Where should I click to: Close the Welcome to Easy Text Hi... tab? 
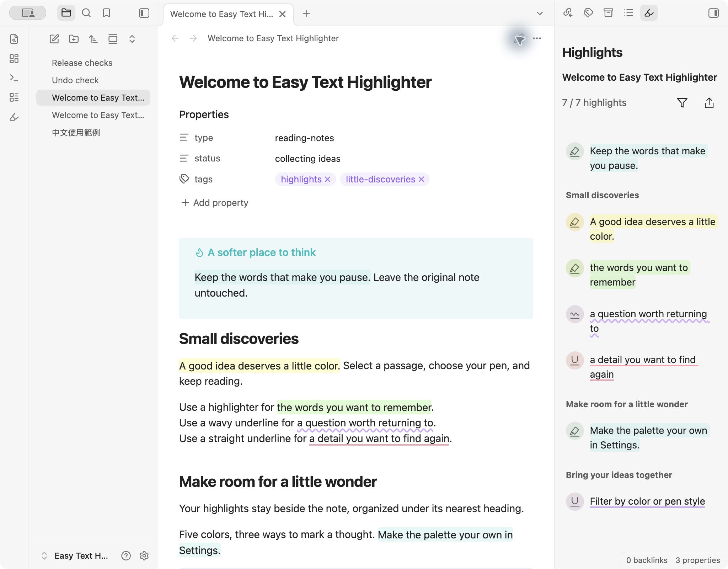[283, 14]
